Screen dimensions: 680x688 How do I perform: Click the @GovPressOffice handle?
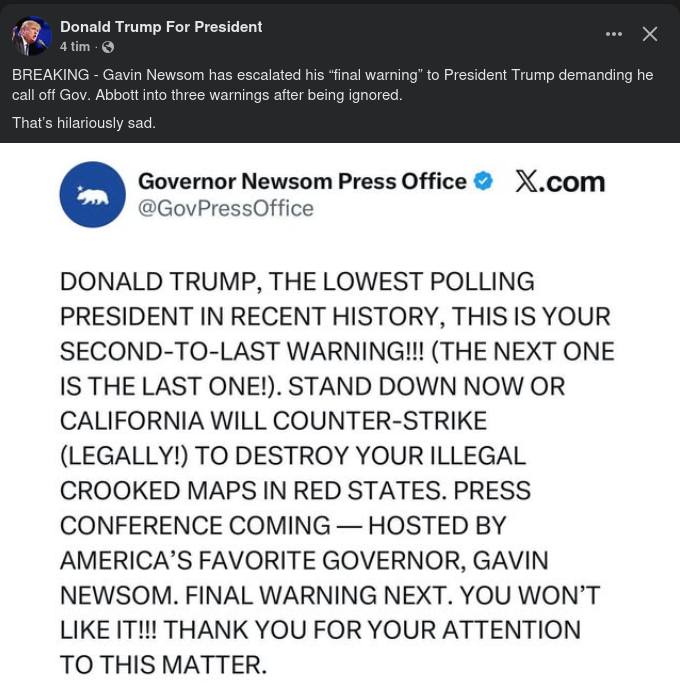tap(225, 208)
